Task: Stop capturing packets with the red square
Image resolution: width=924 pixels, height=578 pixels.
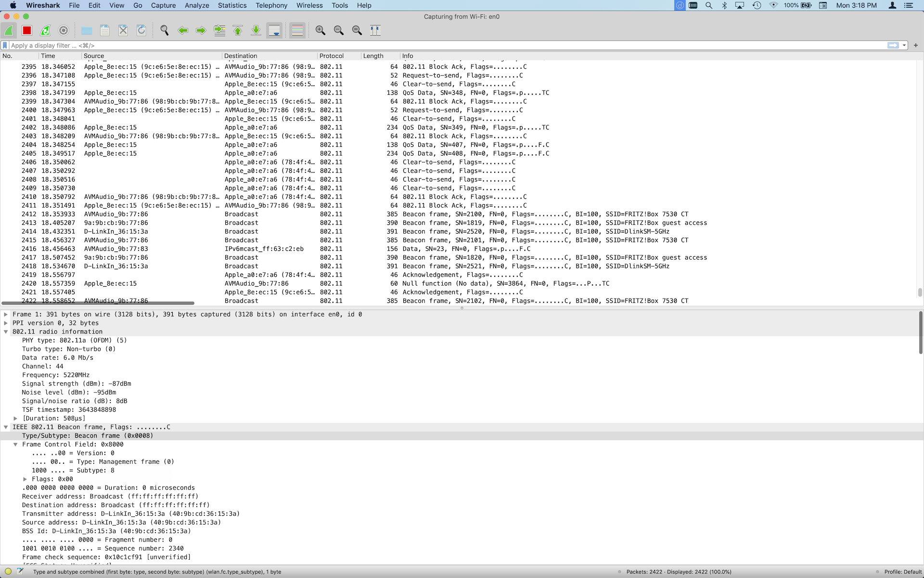Action: pyautogui.click(x=27, y=30)
